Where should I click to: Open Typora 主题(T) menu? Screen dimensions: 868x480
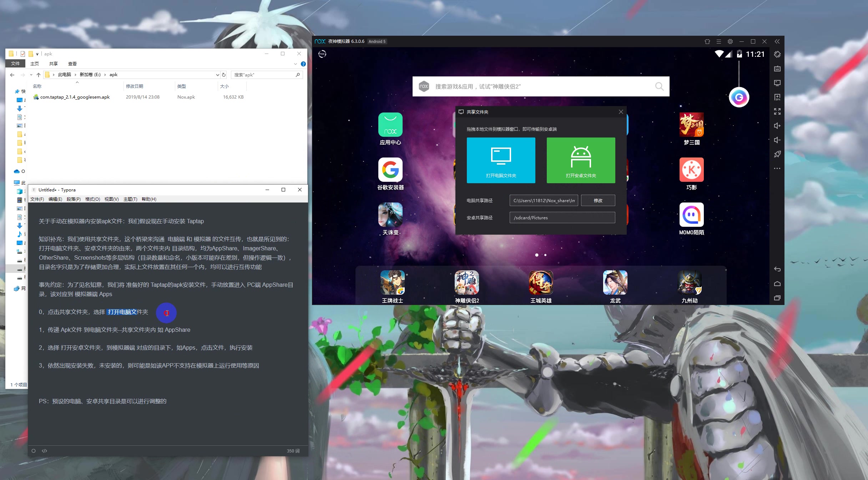(130, 199)
